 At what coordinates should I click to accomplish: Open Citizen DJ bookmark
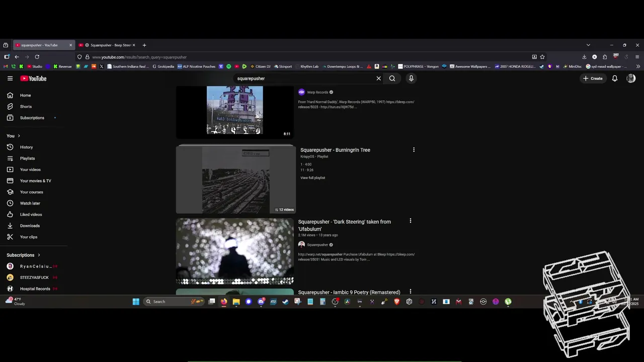point(260,66)
